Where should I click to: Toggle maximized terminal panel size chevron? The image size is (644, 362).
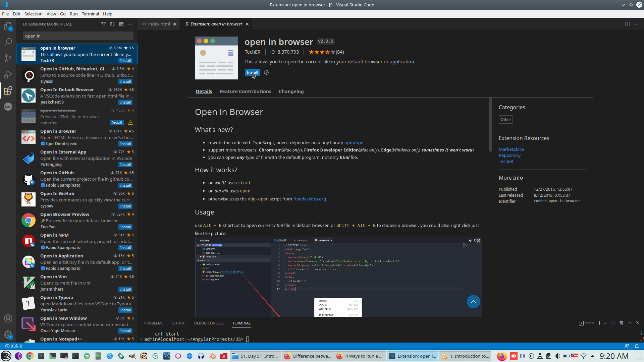630,323
